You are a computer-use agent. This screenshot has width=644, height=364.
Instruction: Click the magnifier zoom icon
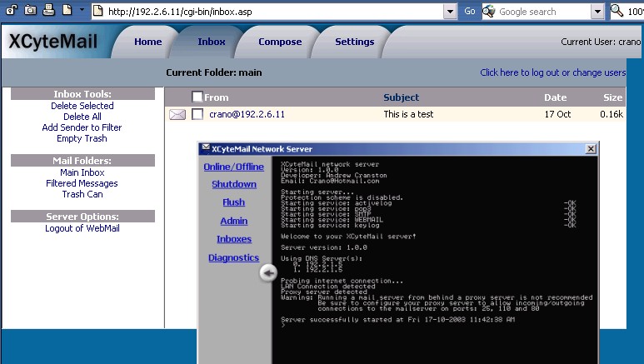[x=617, y=11]
